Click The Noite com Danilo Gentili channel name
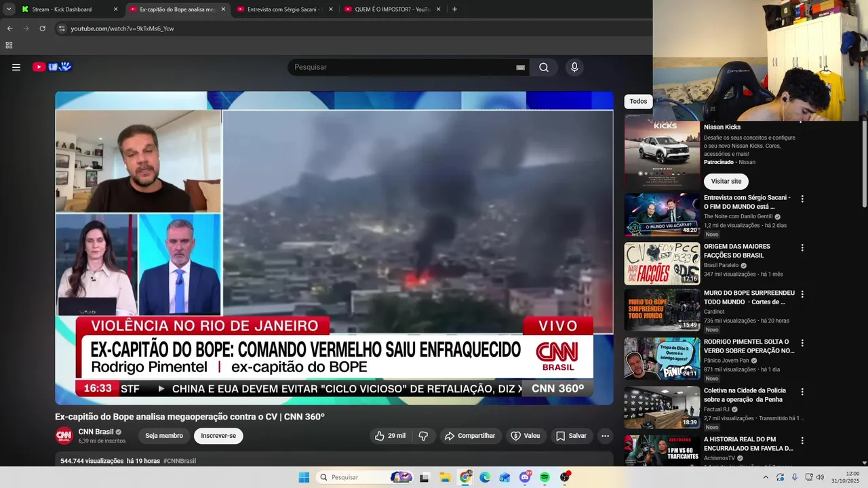This screenshot has height=488, width=868. click(x=738, y=217)
